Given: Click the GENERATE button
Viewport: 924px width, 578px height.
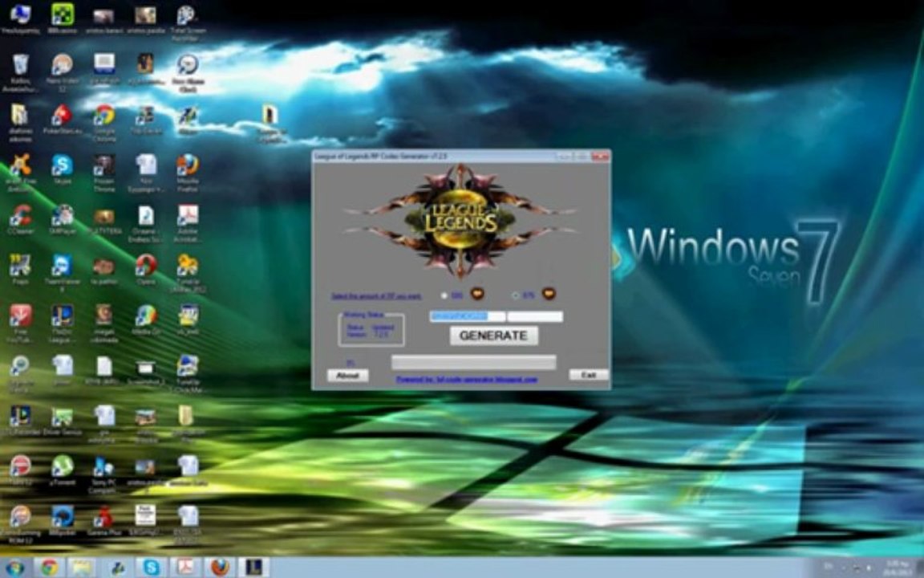Looking at the screenshot, I should point(494,336).
